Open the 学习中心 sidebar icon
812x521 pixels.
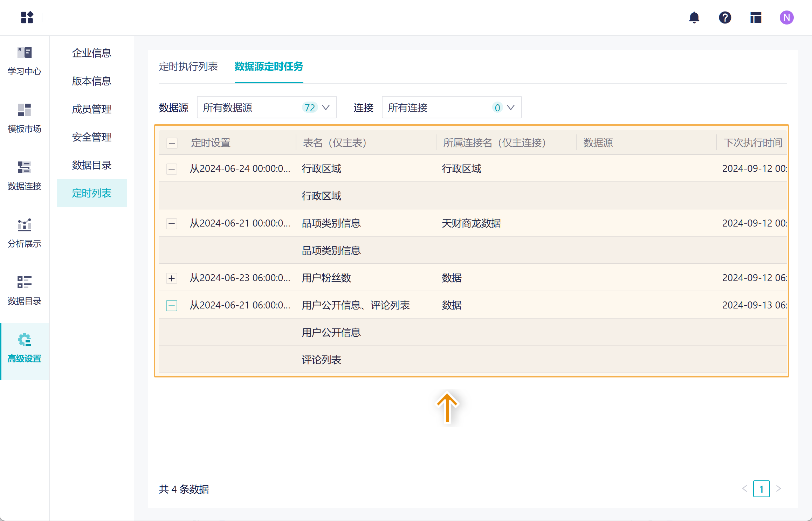click(25, 61)
